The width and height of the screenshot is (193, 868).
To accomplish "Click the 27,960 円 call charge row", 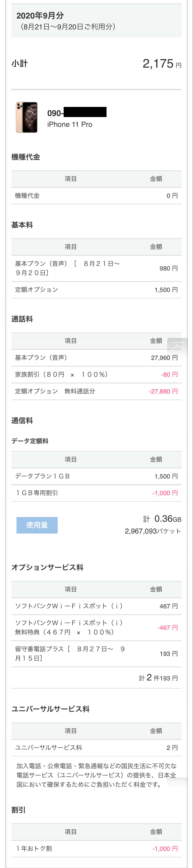I will pyautogui.click(x=96, y=357).
